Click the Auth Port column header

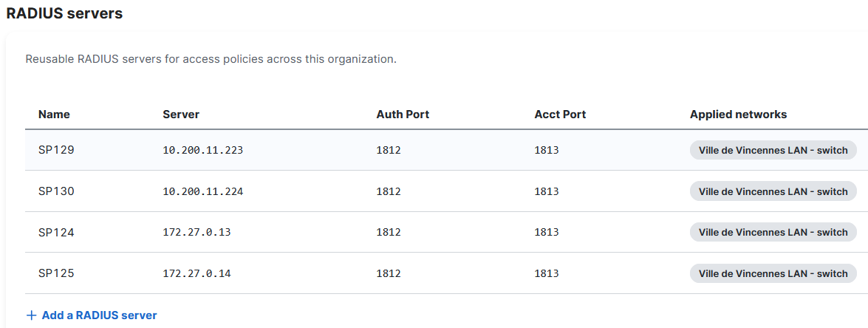(403, 115)
